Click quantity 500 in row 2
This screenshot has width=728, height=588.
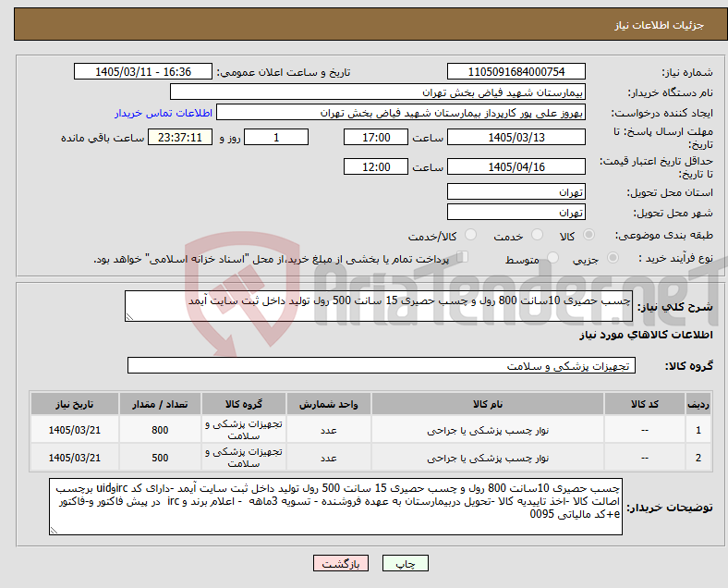[160, 458]
